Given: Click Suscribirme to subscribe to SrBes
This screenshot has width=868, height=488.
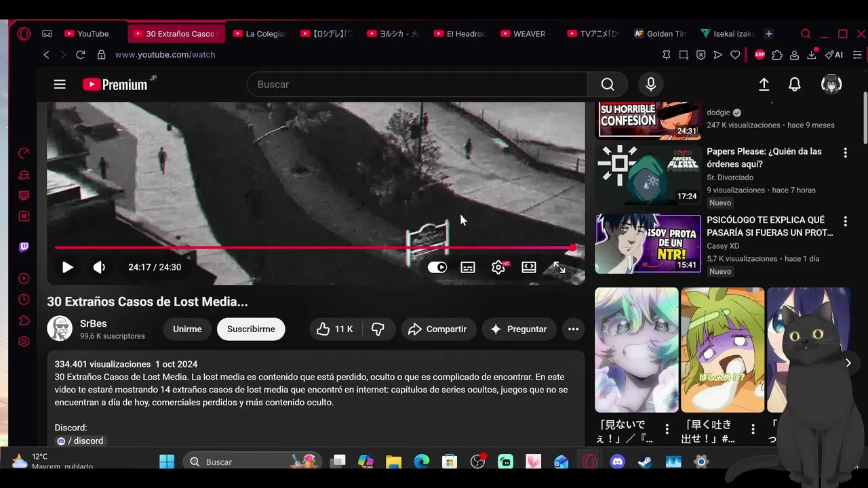Looking at the screenshot, I should (x=251, y=329).
